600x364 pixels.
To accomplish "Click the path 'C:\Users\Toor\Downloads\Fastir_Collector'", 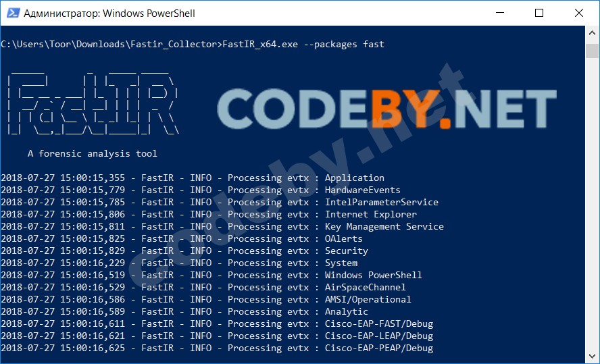I will 109,45.
